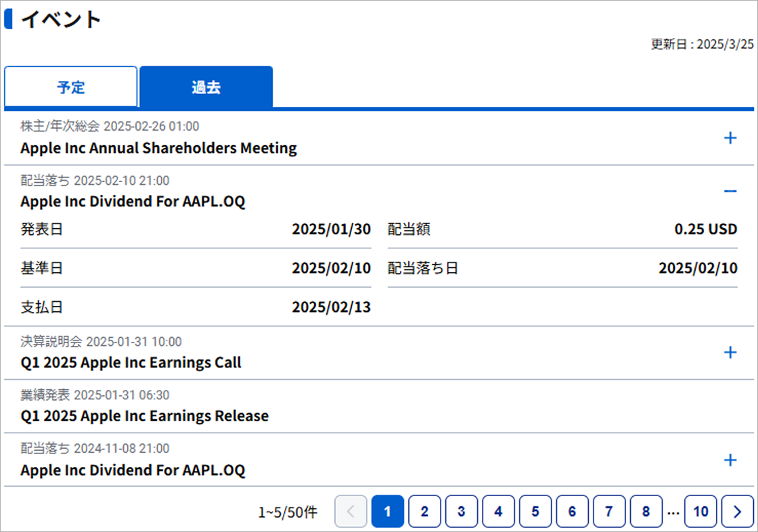Open page 3 of events

pos(461,511)
